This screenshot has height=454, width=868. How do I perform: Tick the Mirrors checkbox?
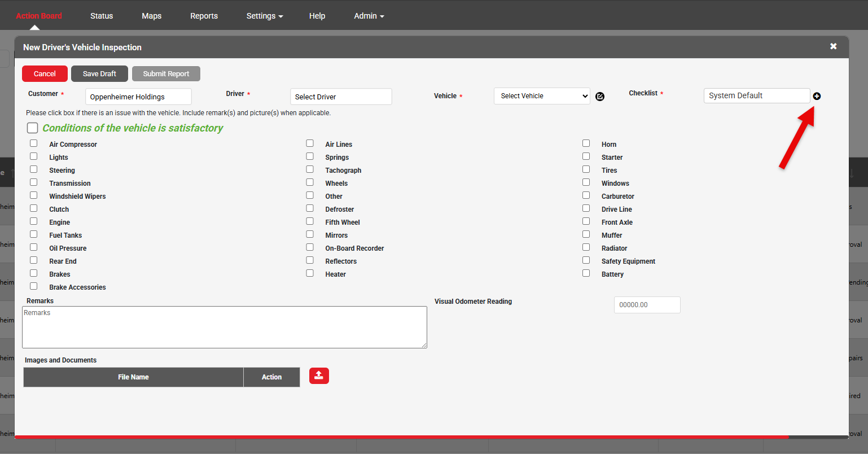tap(310, 234)
